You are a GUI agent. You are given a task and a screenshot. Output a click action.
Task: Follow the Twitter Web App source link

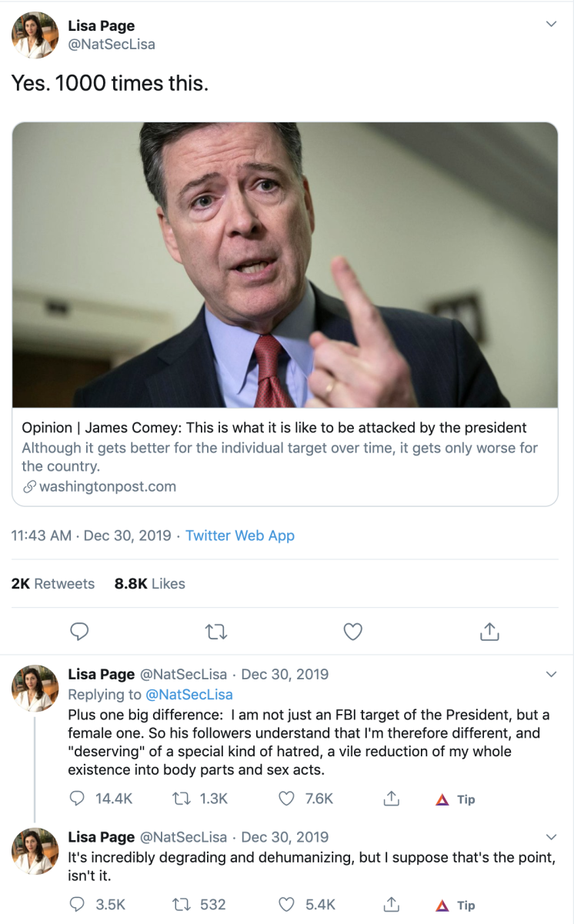[239, 535]
